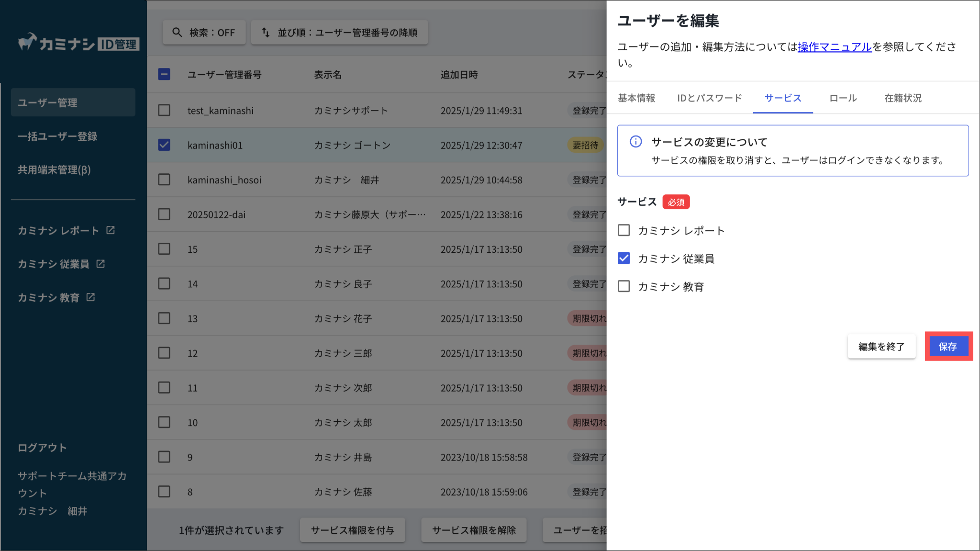Check the row 9 checkbox
This screenshot has width=980, height=551.
[164, 457]
